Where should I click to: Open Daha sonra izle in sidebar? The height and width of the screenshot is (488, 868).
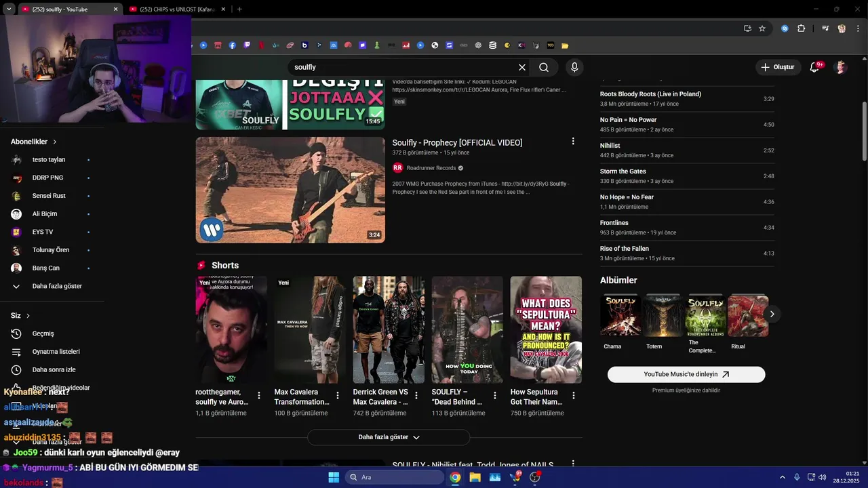pos(52,369)
